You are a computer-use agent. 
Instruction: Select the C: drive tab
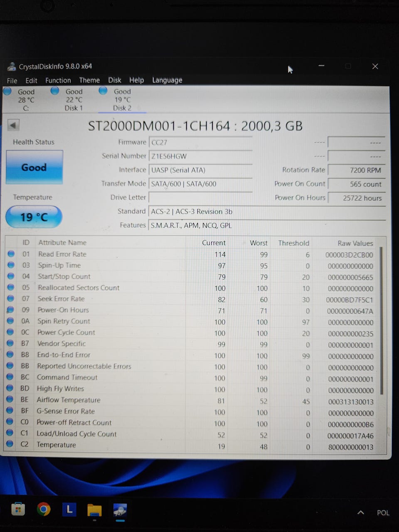(26, 100)
